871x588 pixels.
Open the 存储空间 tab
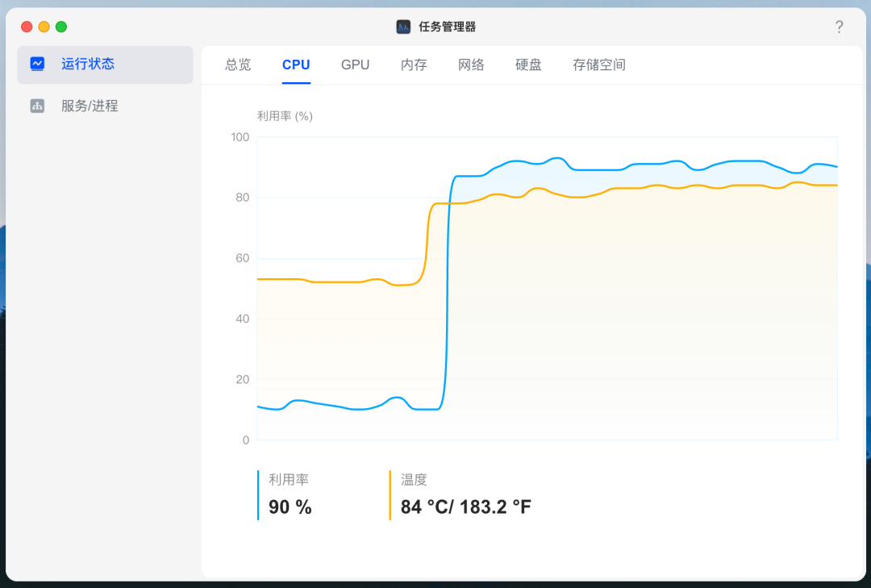[x=598, y=65]
